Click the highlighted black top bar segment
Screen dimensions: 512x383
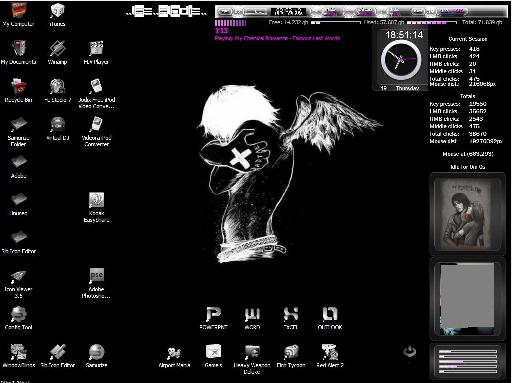pyautogui.click(x=288, y=12)
